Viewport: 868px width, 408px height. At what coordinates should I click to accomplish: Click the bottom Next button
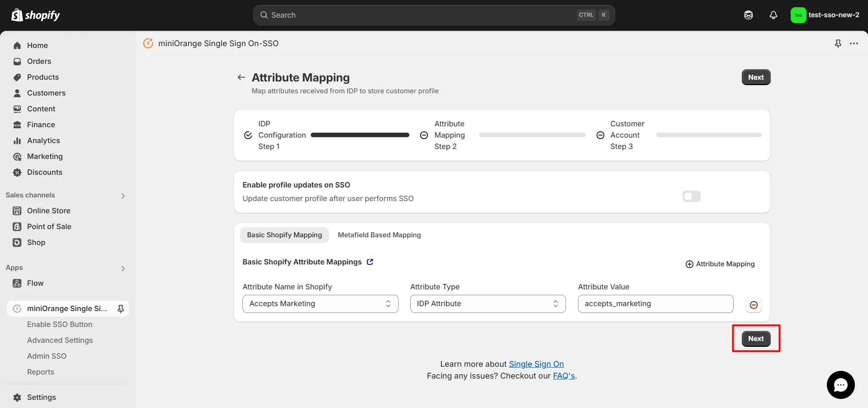pyautogui.click(x=756, y=338)
